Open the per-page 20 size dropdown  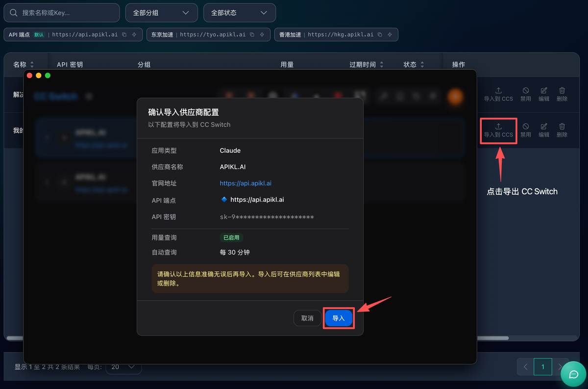pos(123,366)
